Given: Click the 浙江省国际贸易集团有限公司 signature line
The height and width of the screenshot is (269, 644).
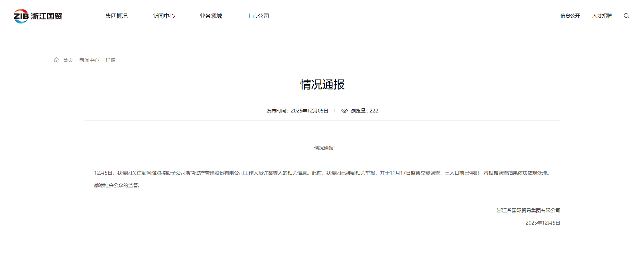Looking at the screenshot, I should (528, 210).
